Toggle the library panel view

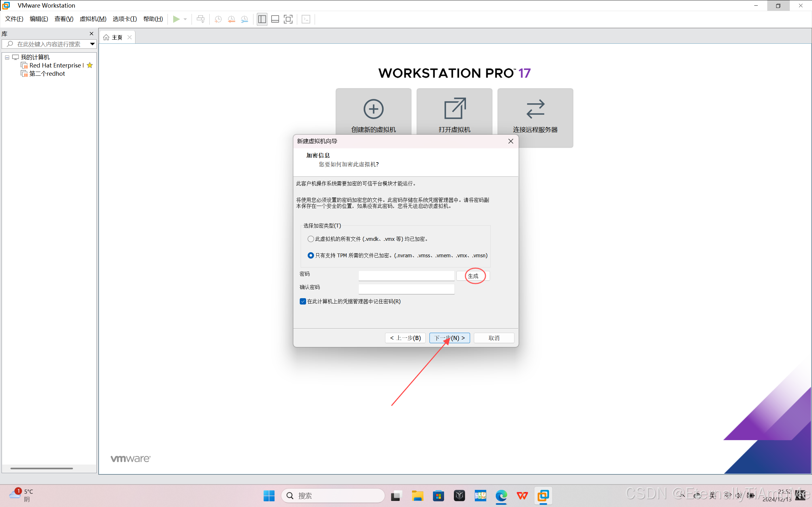262,19
